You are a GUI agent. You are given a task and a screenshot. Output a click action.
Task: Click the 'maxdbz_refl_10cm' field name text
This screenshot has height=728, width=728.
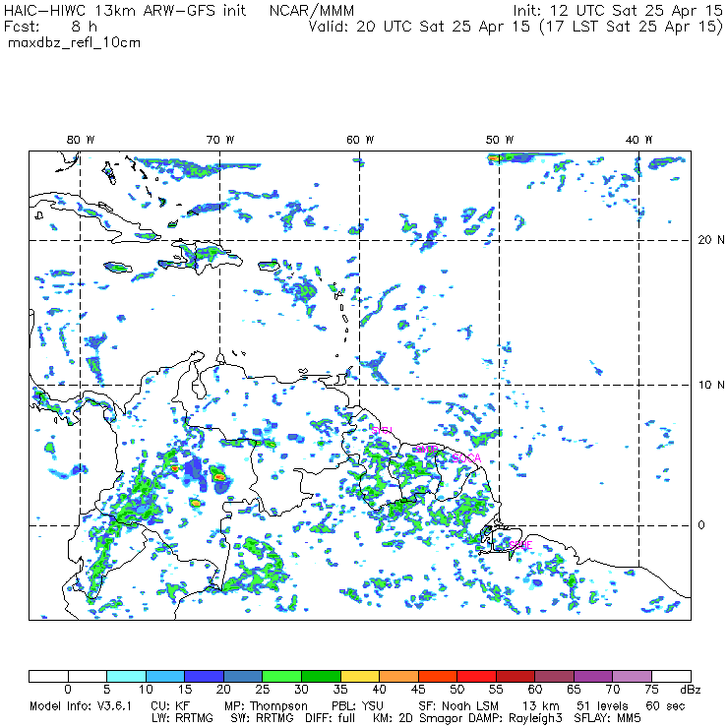[x=75, y=42]
